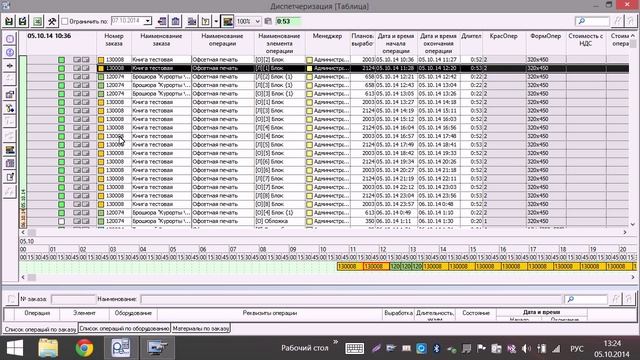The width and height of the screenshot is (640, 360).
Task: Click the building icon in the toolbar
Action: point(176,21)
